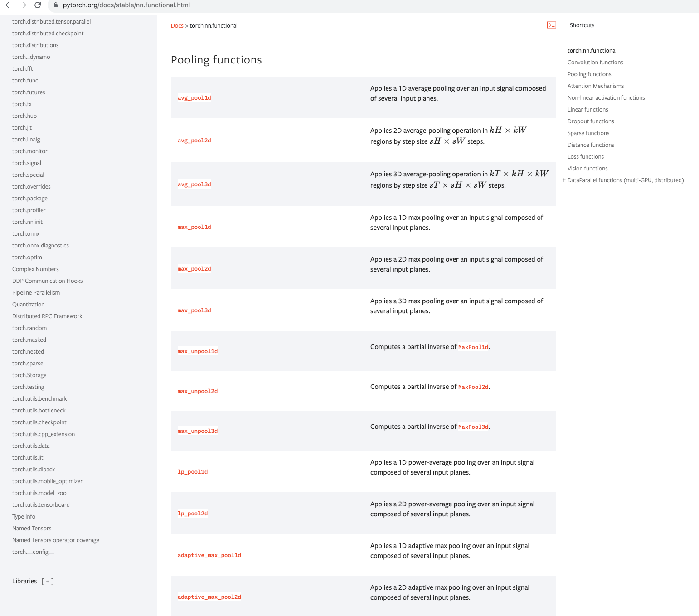Open max_unpool2d function link
The height and width of the screenshot is (616, 699).
[x=198, y=391]
